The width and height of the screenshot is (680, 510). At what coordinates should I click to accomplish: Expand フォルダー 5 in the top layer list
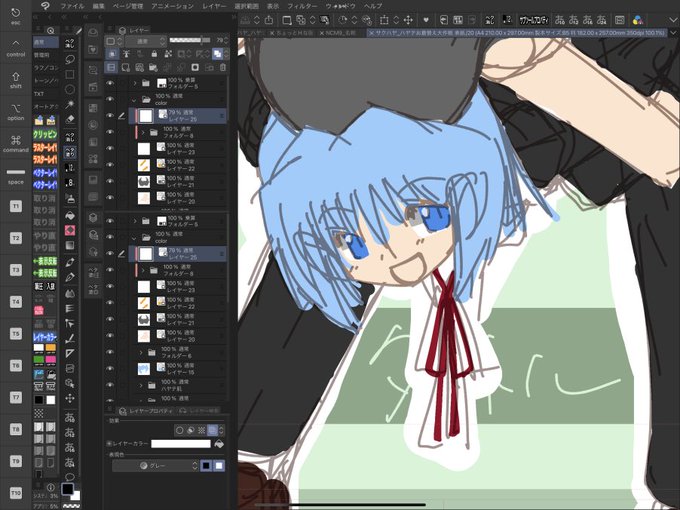pos(135,83)
